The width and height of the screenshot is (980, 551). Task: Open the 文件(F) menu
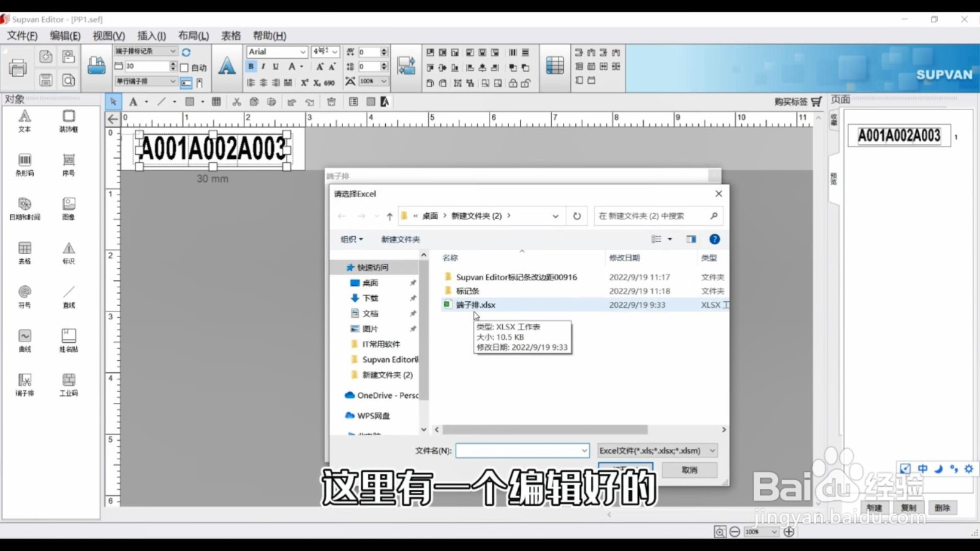22,36
